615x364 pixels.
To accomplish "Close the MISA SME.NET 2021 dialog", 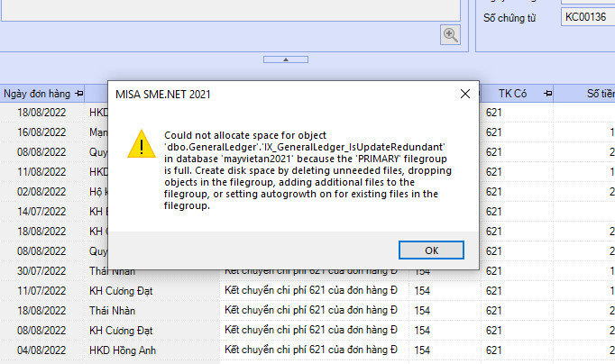I will 465,94.
